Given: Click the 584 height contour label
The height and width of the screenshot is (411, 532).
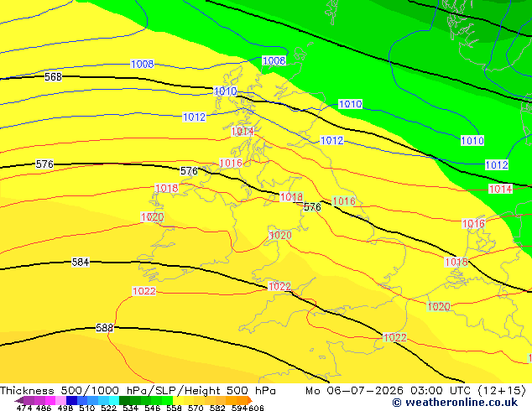Looking at the screenshot, I should pos(81,263).
